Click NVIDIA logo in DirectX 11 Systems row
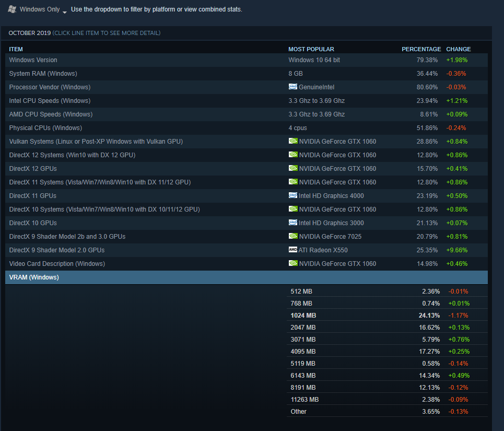Screen dimensions: 504x431 coord(293,182)
